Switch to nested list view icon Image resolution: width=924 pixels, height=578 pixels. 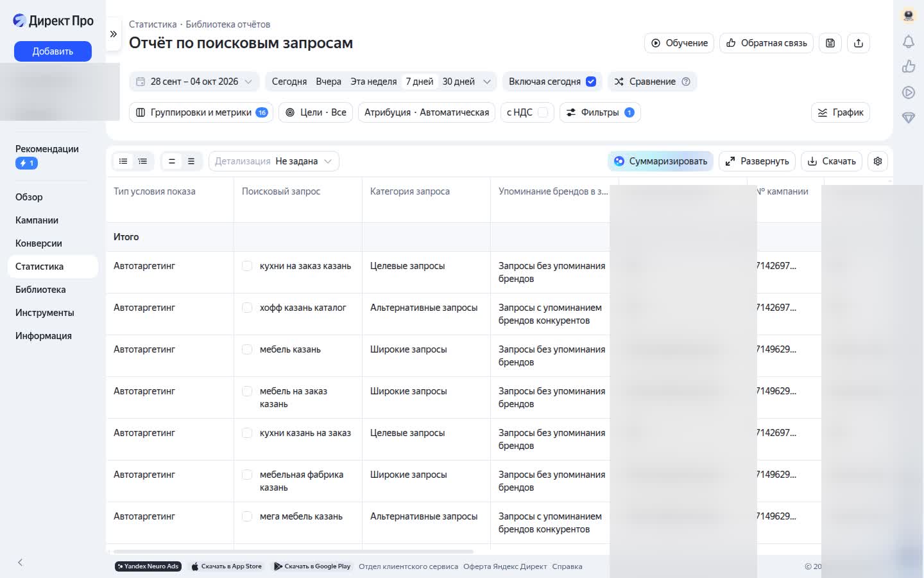coord(142,161)
